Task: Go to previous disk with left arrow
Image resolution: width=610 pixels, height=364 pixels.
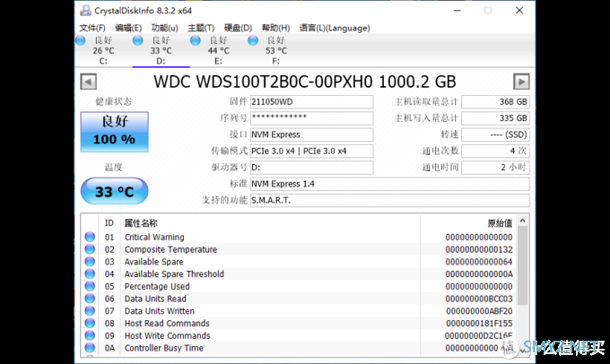Action: coord(88,82)
